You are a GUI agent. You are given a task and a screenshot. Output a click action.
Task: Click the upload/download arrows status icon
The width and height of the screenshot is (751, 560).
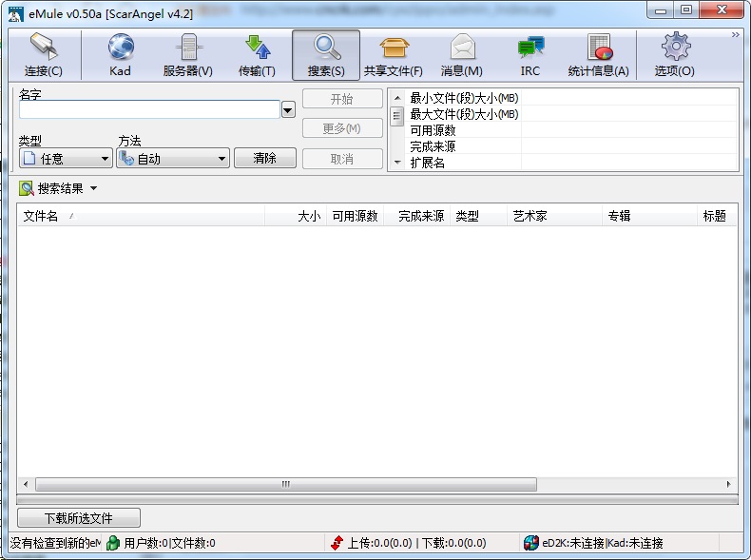click(337, 543)
